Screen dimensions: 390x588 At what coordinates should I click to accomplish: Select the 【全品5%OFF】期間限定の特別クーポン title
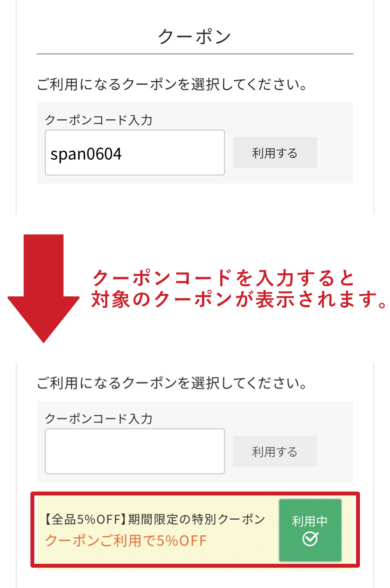(x=154, y=519)
